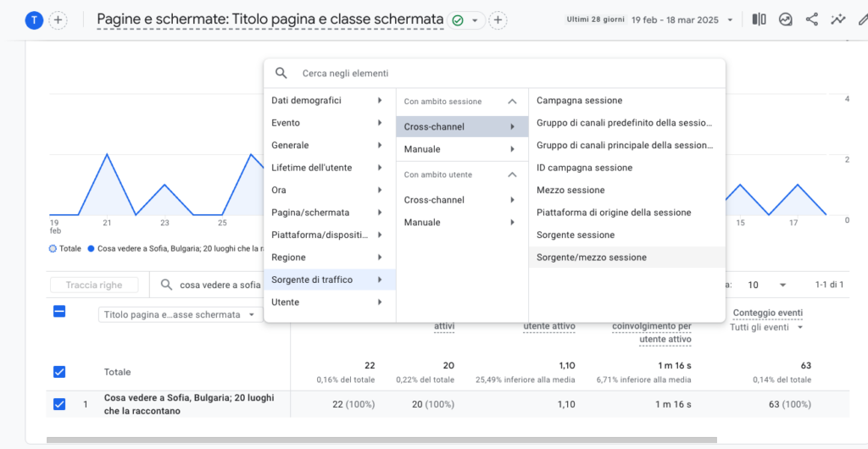The height and width of the screenshot is (449, 868).
Task: Click the Conteggio eventi column header
Action: [767, 313]
